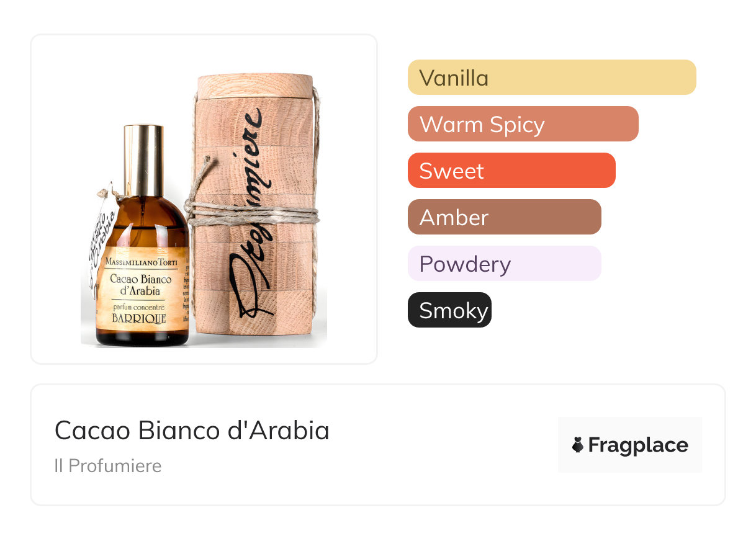Choose the Amber accord bar
756x536 pixels.
point(504,217)
